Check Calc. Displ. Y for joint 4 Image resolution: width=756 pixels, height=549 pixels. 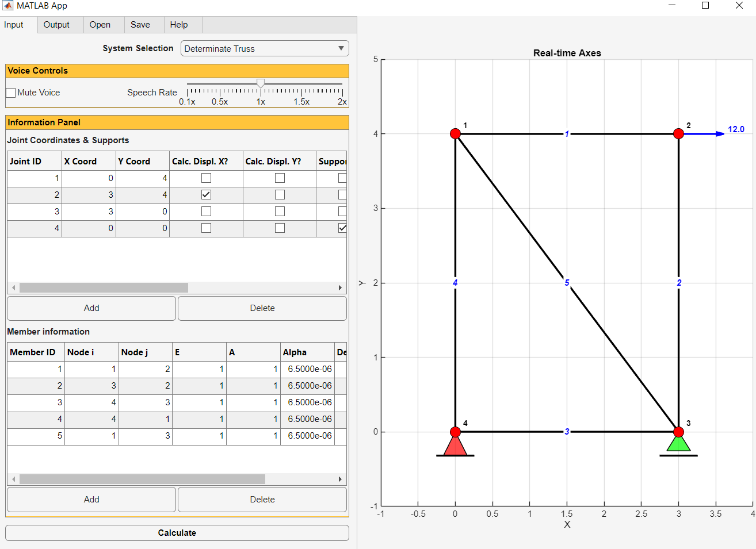[280, 228]
